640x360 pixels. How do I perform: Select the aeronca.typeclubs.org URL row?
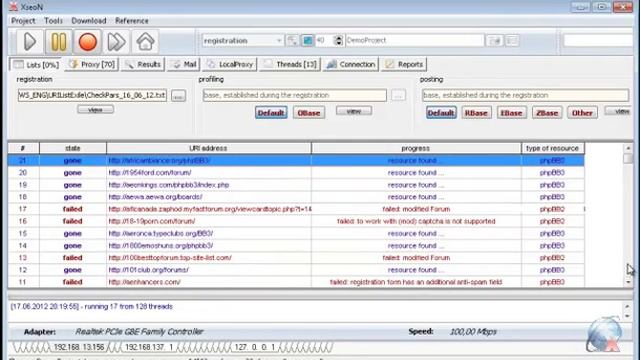pos(296,233)
